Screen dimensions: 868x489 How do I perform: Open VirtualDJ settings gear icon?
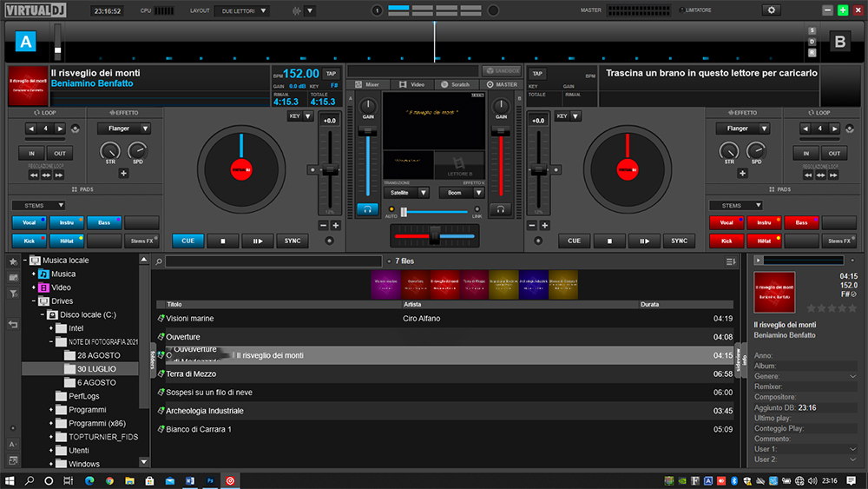click(x=771, y=10)
